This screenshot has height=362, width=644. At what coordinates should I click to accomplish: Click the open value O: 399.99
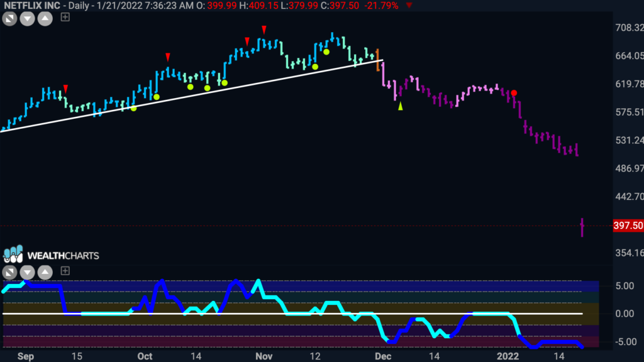tap(216, 6)
